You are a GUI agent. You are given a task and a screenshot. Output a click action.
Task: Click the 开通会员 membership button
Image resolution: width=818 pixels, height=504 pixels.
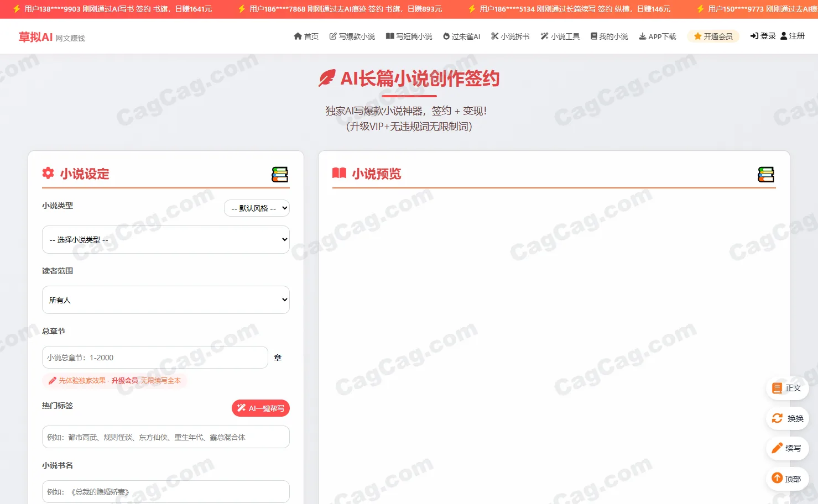point(713,36)
